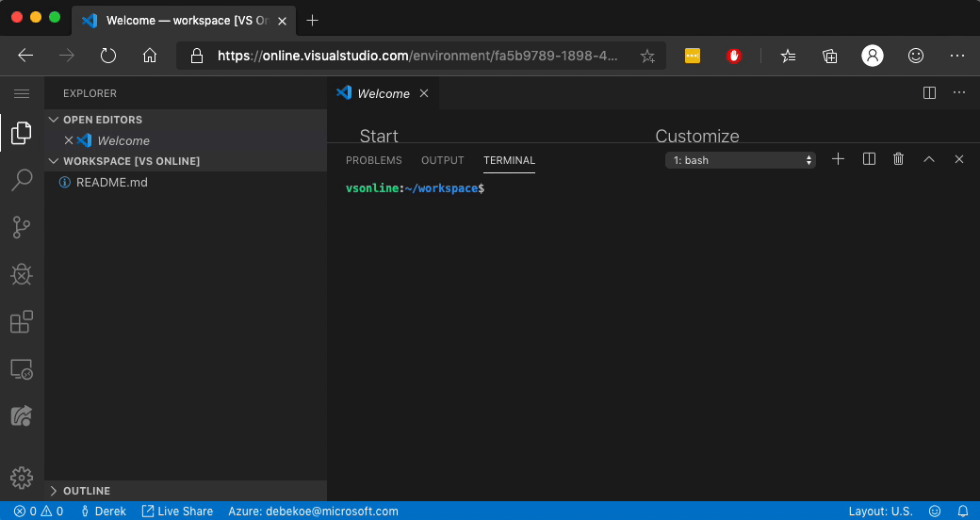Open the Debug view in activity bar
This screenshot has height=520, width=980.
[x=22, y=274]
